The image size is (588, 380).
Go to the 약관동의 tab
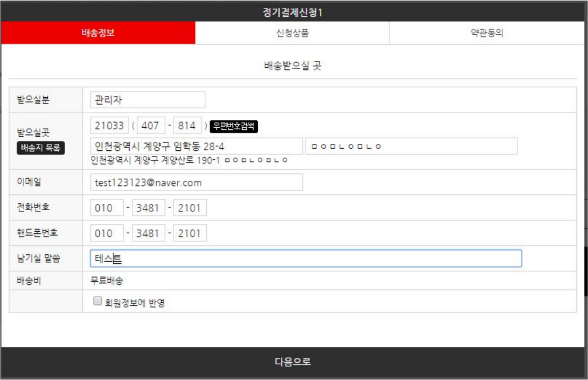[488, 33]
